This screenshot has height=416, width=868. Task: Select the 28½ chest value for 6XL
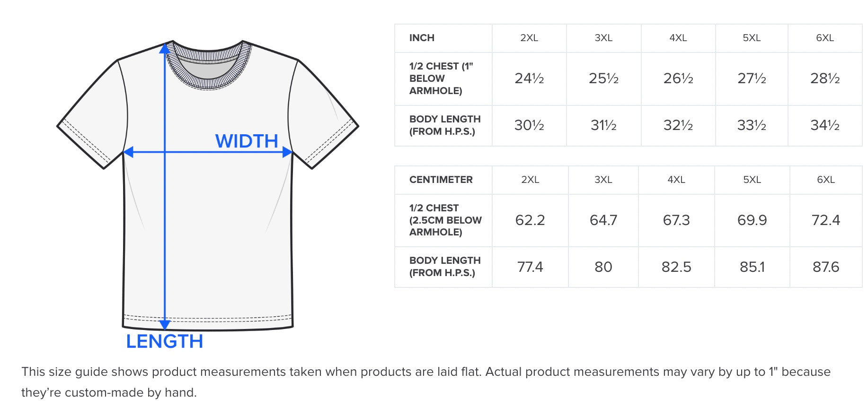tap(824, 78)
